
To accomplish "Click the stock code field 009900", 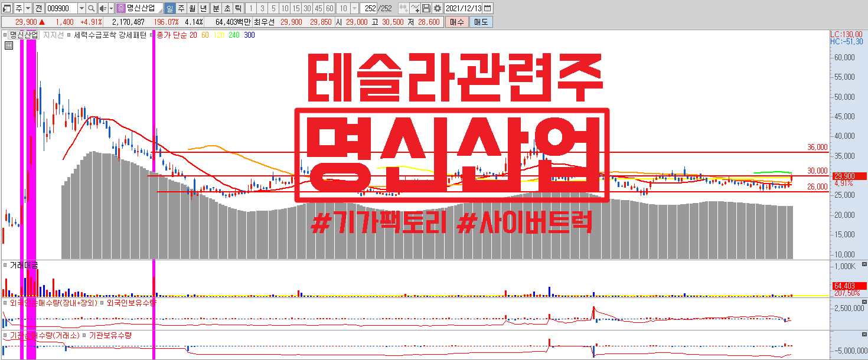I will click(61, 8).
